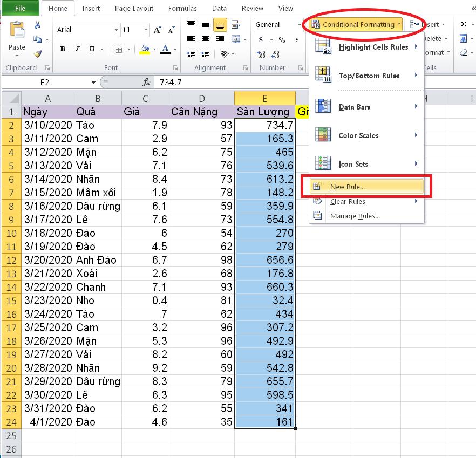Image resolution: width=476 pixels, height=458 pixels.
Task: Open the Page Layout tab
Action: [x=134, y=8]
